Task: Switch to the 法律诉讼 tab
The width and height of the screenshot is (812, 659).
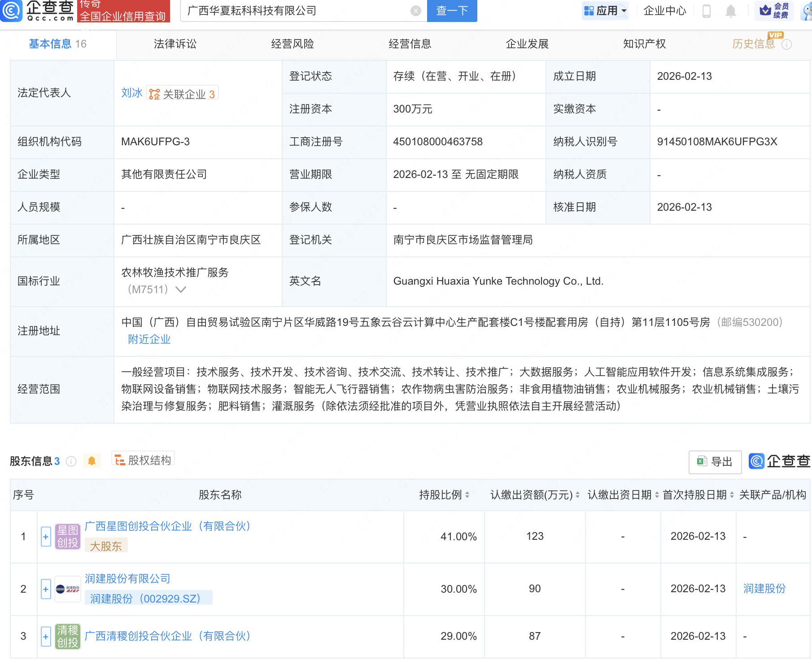Action: click(x=175, y=44)
